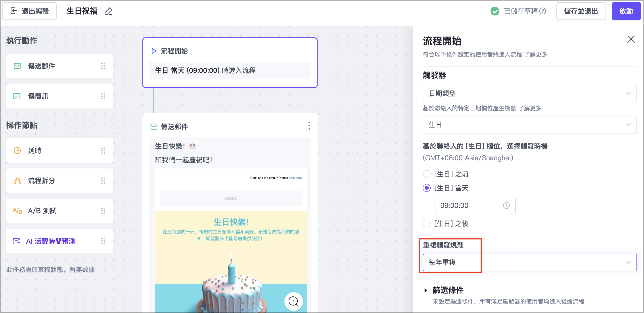The height and width of the screenshot is (313, 644).
Task: Click 了解更多 link under 流程開始
Action: pos(535,54)
